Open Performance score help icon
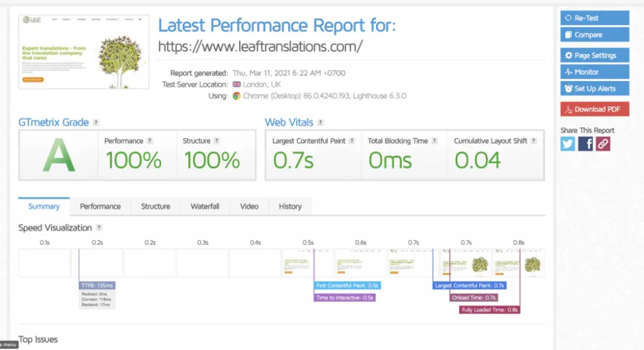 (x=150, y=141)
